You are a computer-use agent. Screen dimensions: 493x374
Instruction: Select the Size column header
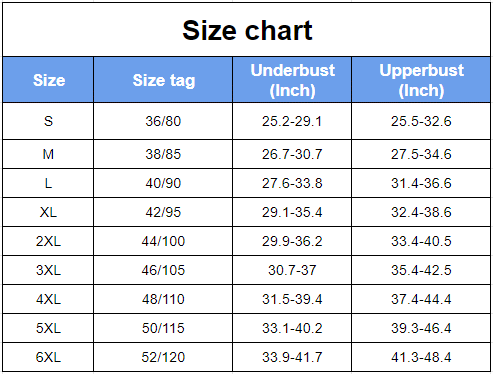click(48, 80)
